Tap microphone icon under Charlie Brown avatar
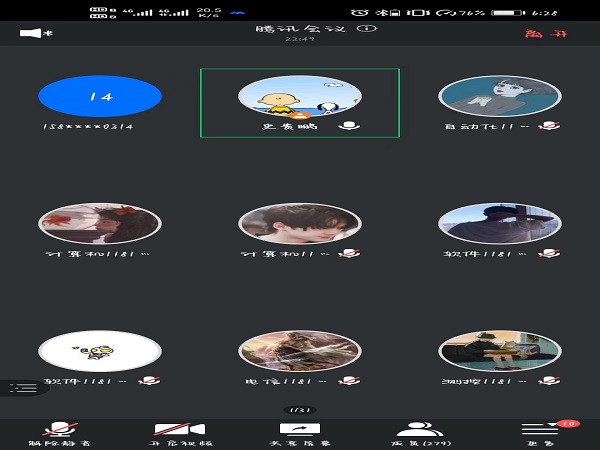The height and width of the screenshot is (450, 600). (349, 127)
